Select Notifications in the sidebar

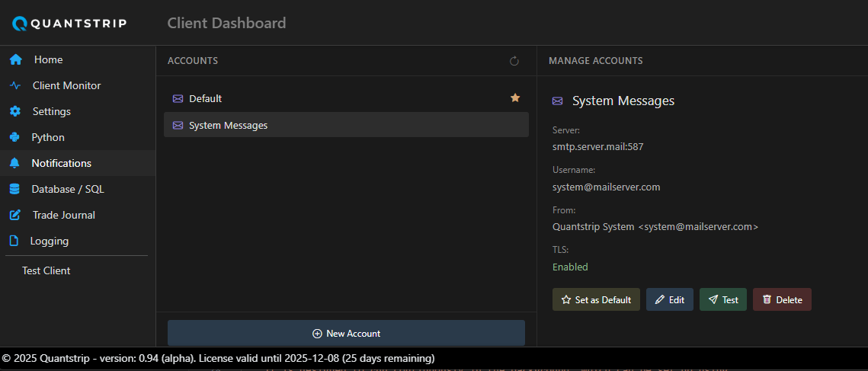(x=78, y=163)
